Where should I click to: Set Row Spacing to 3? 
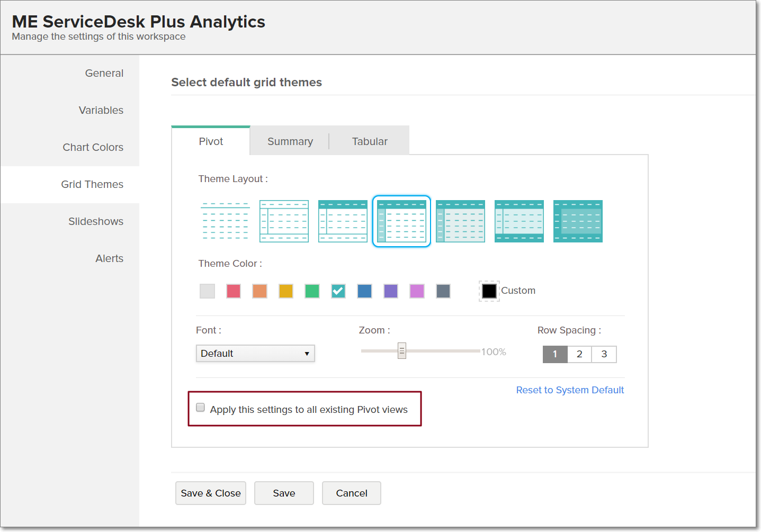tap(604, 354)
